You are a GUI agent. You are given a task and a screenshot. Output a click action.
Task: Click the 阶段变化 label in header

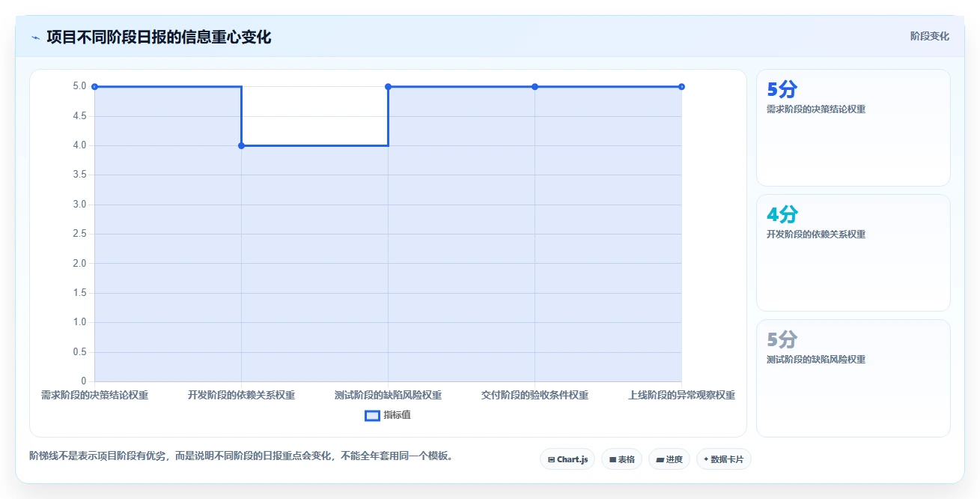930,36
